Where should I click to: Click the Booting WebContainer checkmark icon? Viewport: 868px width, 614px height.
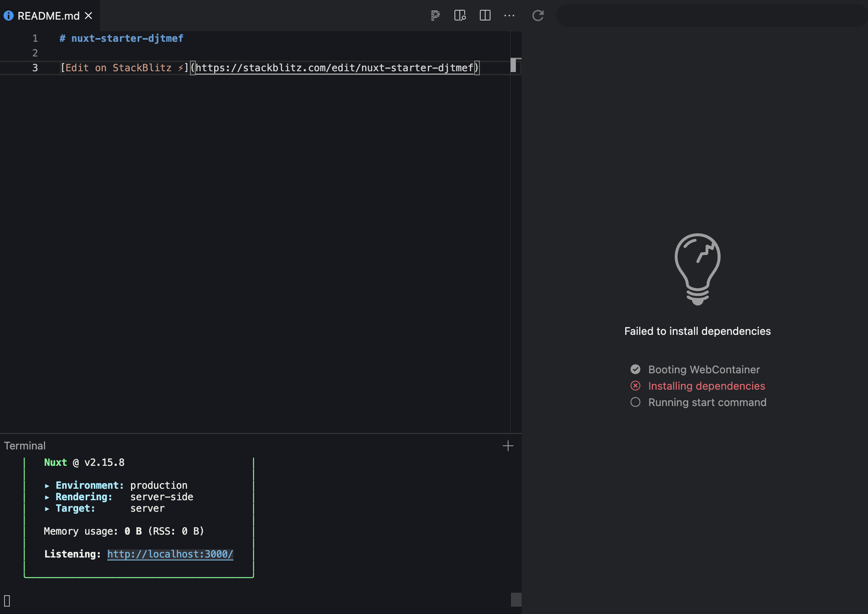(x=635, y=369)
